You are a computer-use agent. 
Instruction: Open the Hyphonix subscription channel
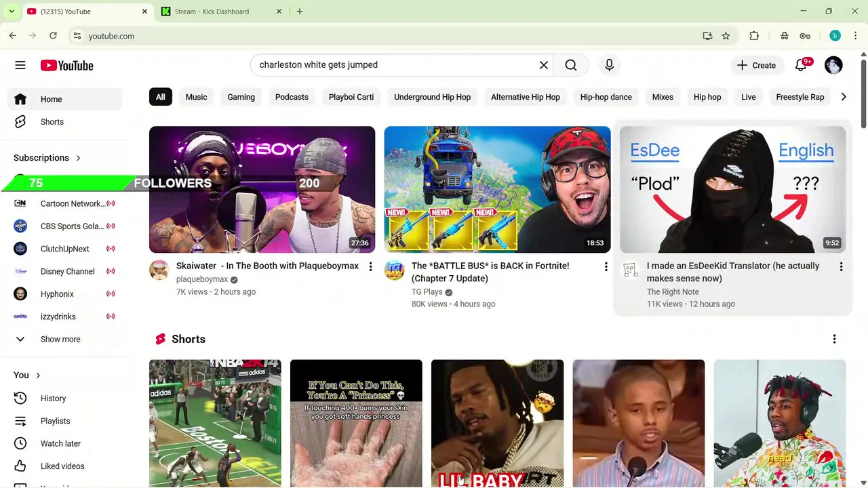point(65,294)
